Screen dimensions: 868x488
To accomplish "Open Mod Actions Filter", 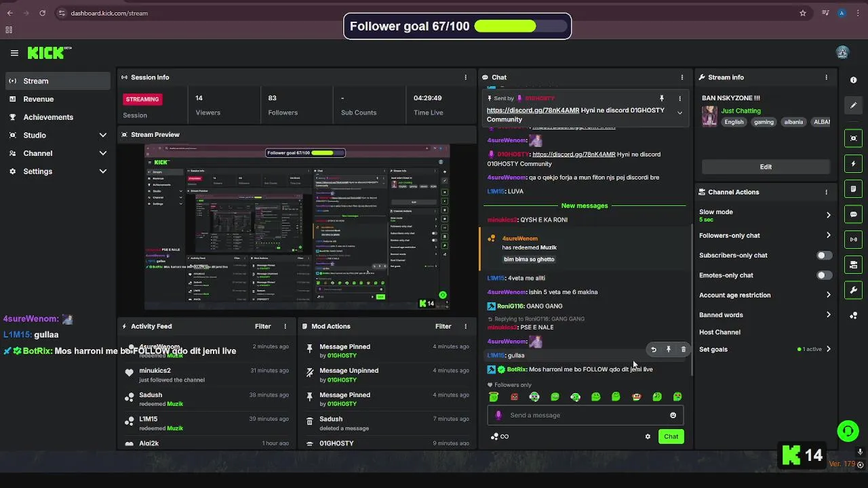I will pos(443,326).
